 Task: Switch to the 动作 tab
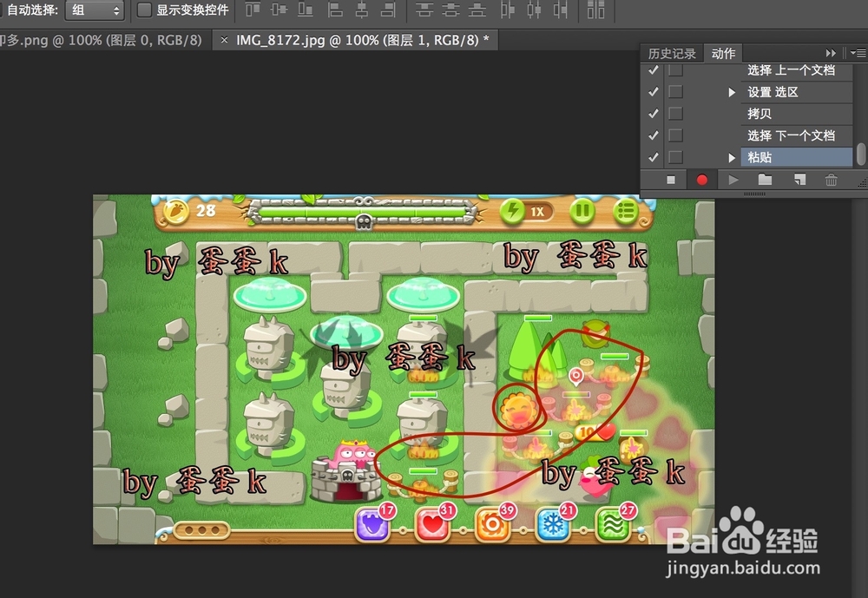(x=723, y=54)
